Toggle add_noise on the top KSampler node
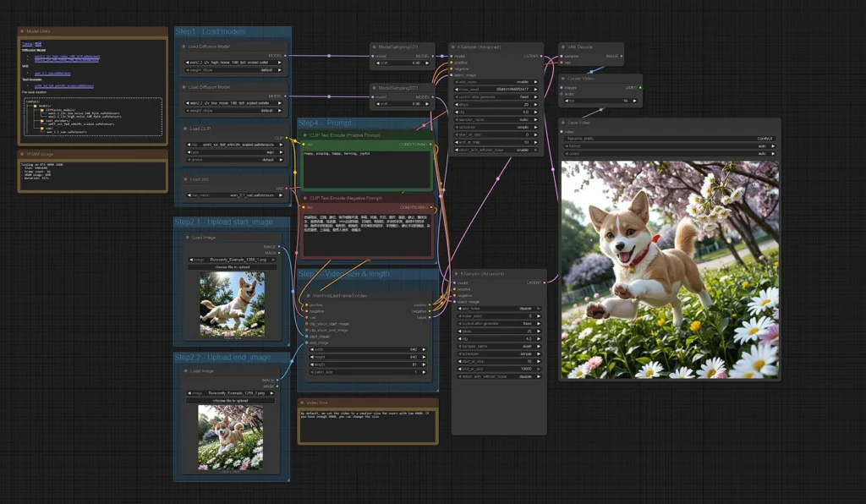 point(496,82)
